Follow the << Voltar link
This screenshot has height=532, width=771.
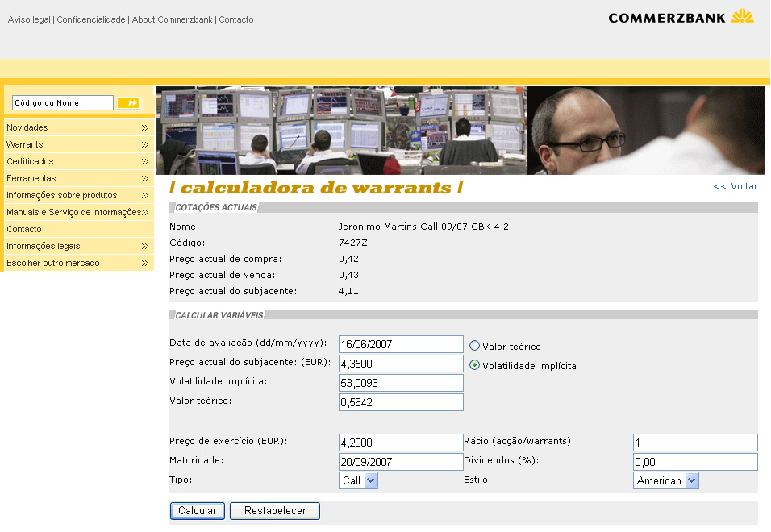pos(736,187)
